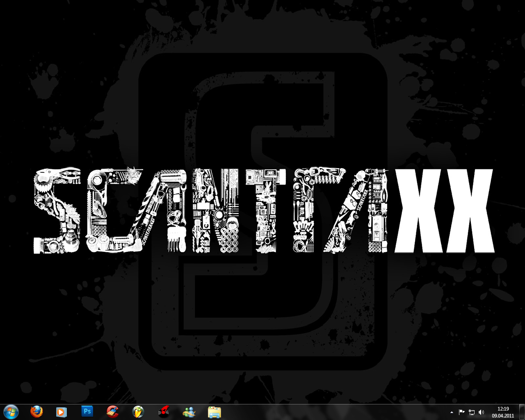Image resolution: width=525 pixels, height=420 pixels.
Task: Open the volume speaker control
Action: 482,412
